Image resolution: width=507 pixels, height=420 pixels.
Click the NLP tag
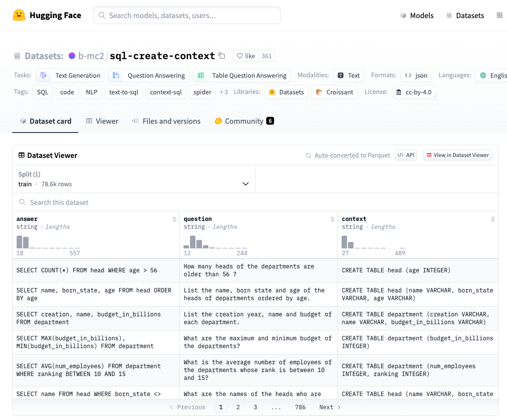point(92,92)
